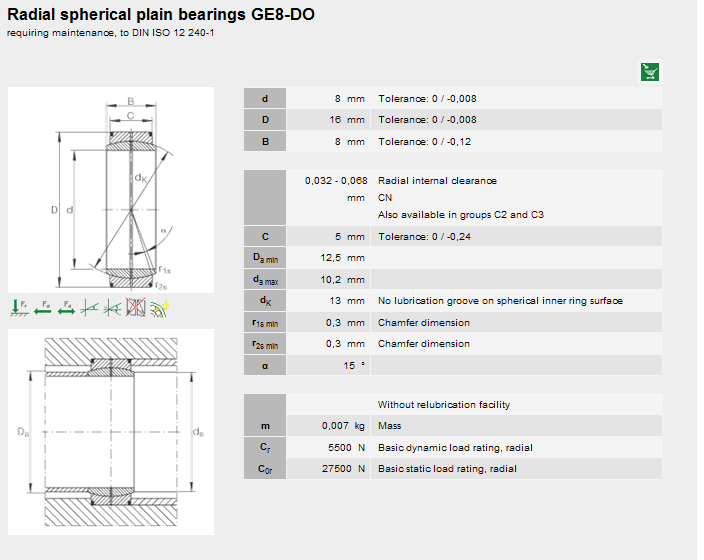The width and height of the screenshot is (704, 560).
Task: Open the bearing cross-section dimension drawing
Action: [111, 190]
